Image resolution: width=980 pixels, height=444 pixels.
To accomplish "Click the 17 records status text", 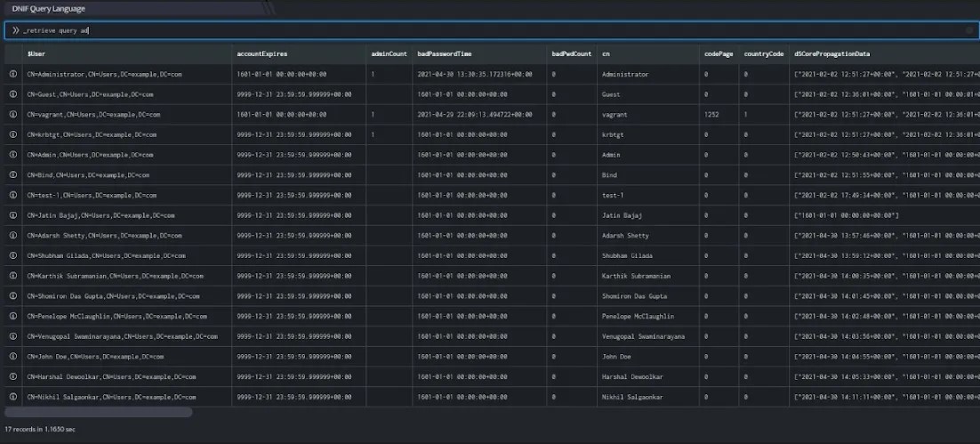I will (40, 430).
